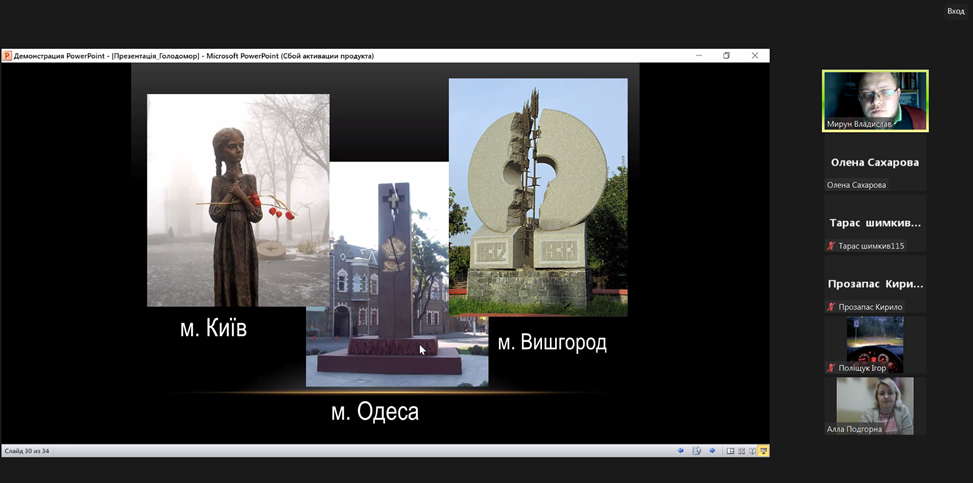Open the slide options menu icon
This screenshot has width=973, height=483.
pos(696,451)
